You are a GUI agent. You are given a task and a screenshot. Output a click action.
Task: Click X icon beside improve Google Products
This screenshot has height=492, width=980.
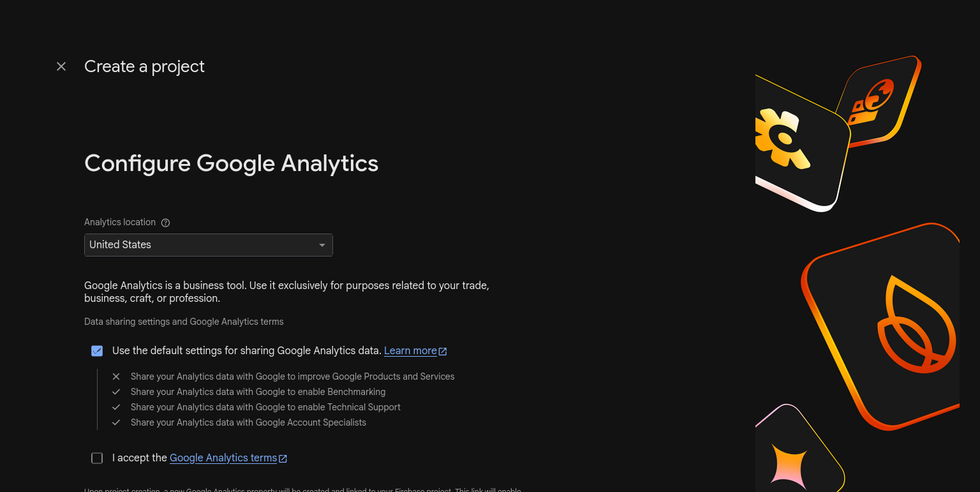pos(116,376)
